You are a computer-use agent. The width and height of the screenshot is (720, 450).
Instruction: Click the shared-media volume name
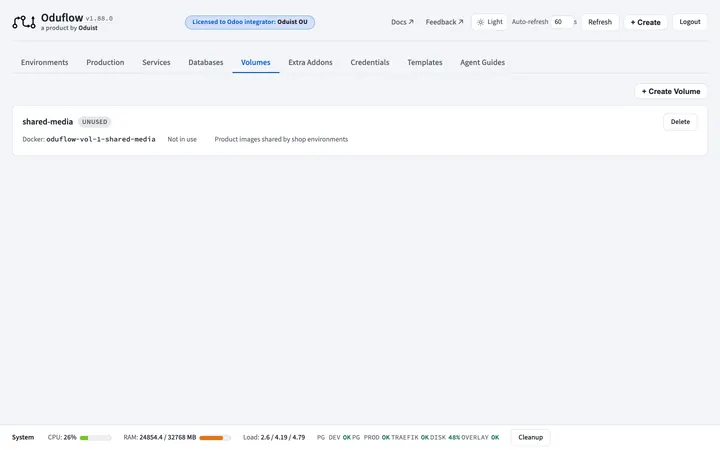(x=48, y=122)
